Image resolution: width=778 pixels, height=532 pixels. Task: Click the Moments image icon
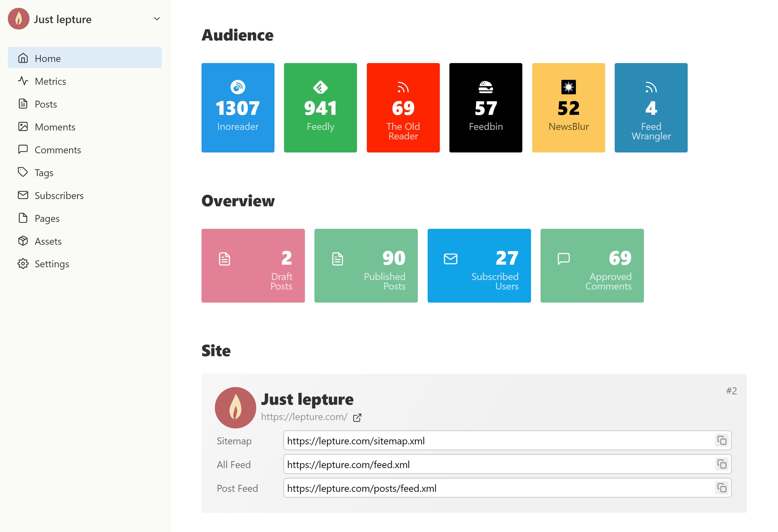point(23,126)
